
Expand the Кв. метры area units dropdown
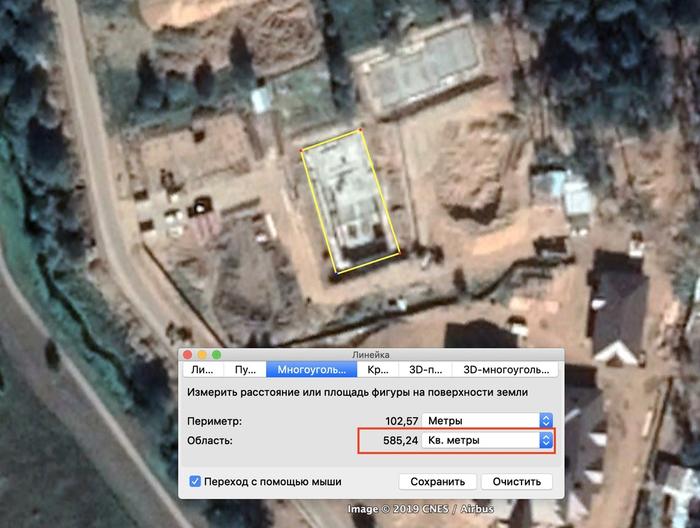[487, 440]
